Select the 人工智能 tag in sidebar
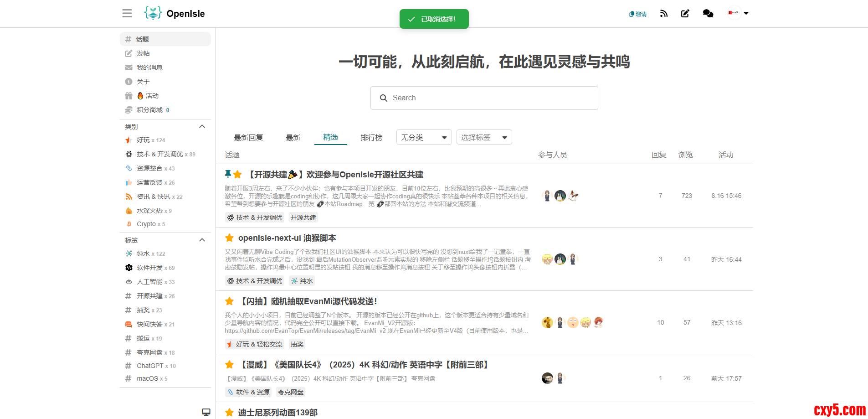Screen dimensions: 868x419 point(149,282)
